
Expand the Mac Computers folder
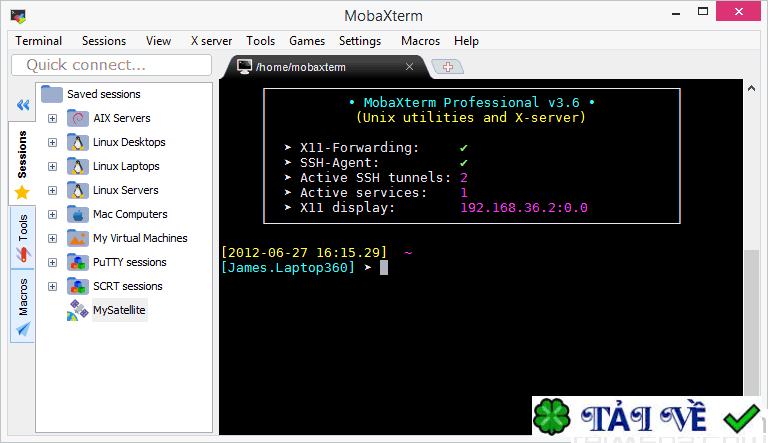click(x=52, y=214)
